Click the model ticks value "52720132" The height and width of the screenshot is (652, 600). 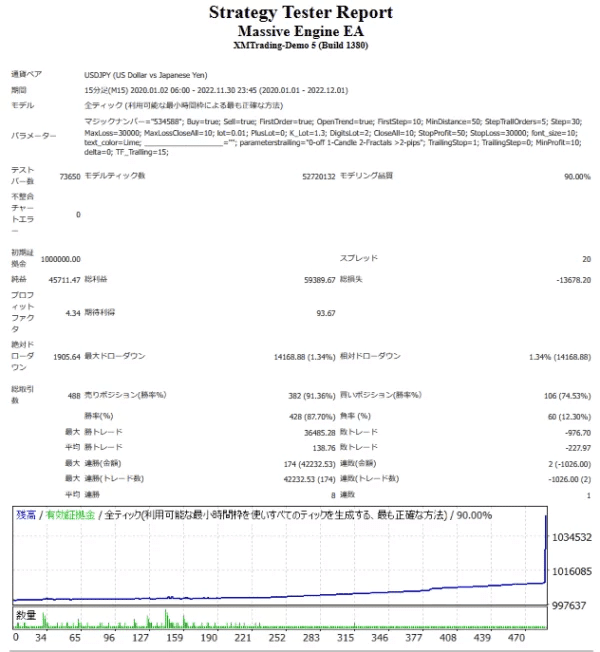click(319, 177)
